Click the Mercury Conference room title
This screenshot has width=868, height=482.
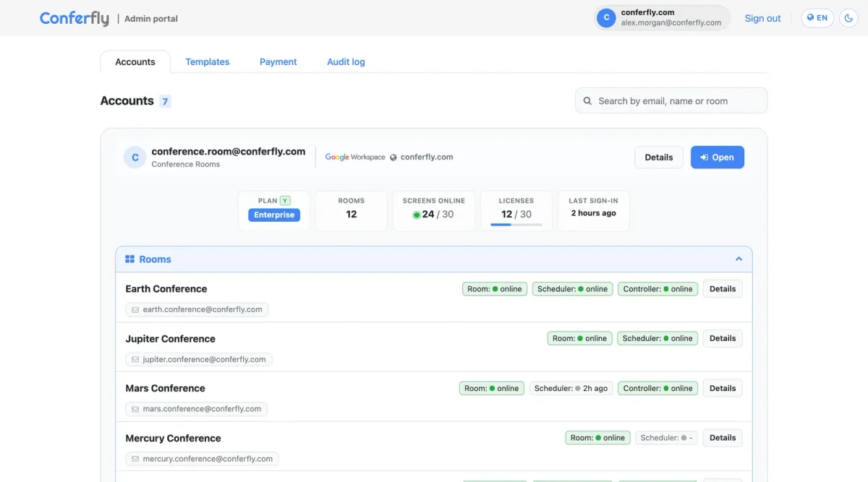point(174,438)
